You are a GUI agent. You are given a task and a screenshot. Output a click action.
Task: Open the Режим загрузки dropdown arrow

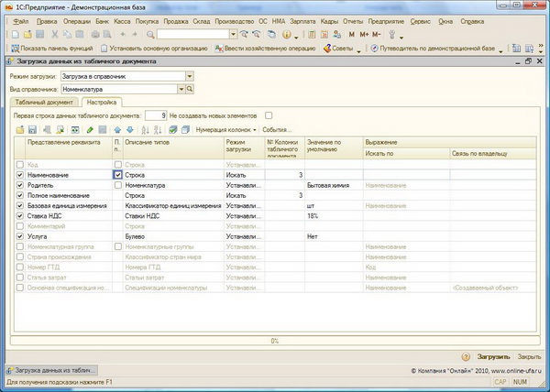tap(190, 76)
